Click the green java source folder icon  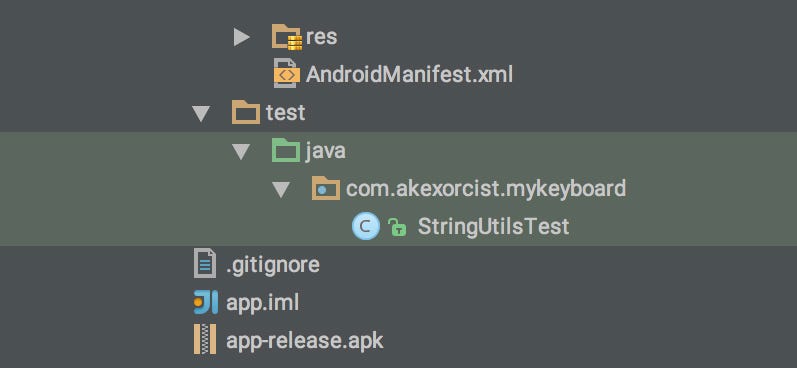point(286,150)
